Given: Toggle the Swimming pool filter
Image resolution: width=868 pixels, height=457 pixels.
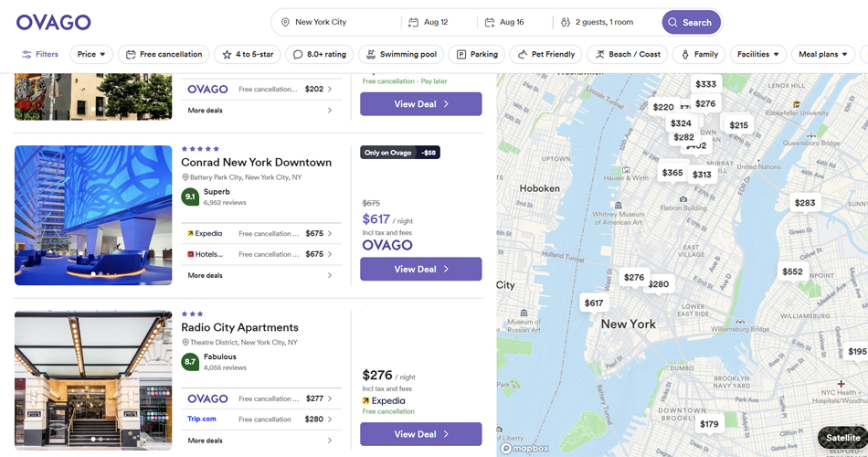Looking at the screenshot, I should pos(401,54).
